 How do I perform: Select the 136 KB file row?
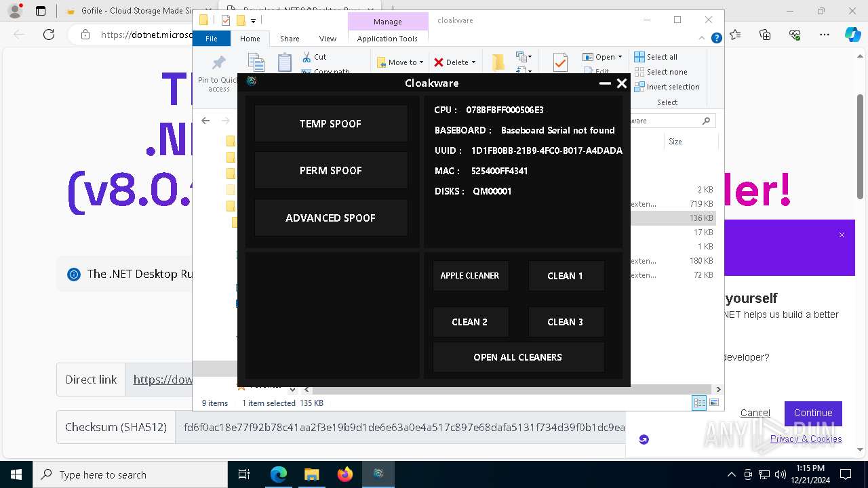[x=671, y=218]
